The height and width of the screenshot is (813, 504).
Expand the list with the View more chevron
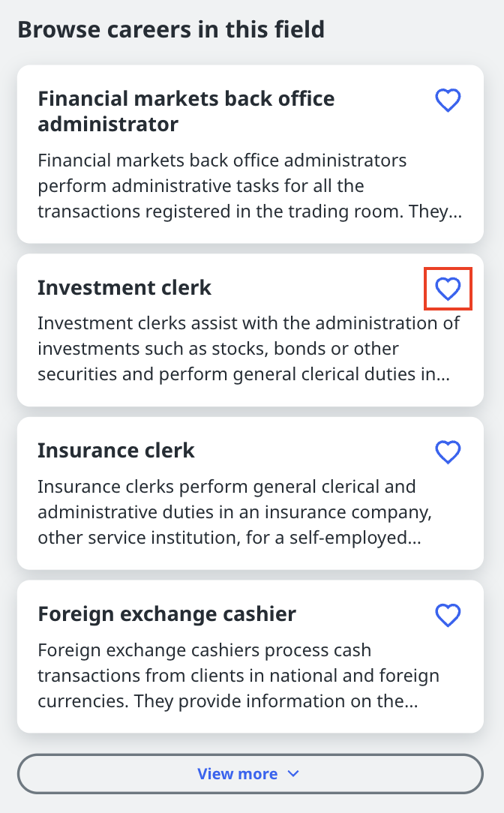[x=293, y=774]
